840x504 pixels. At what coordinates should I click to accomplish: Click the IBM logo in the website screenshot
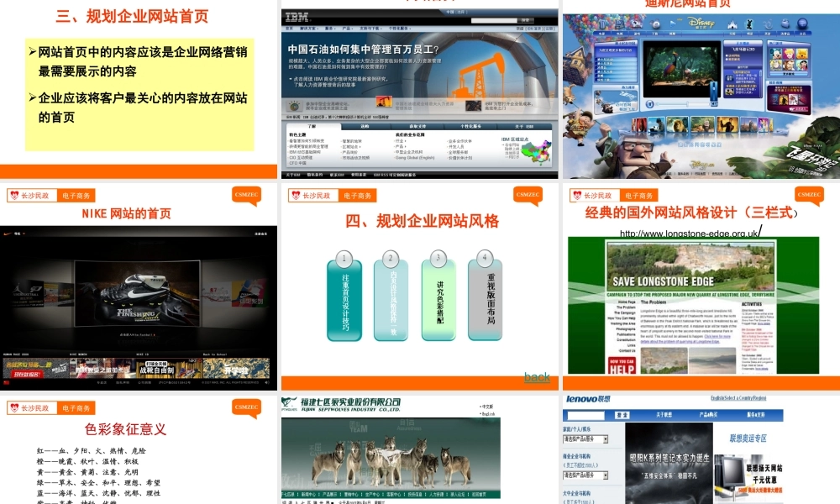(297, 17)
